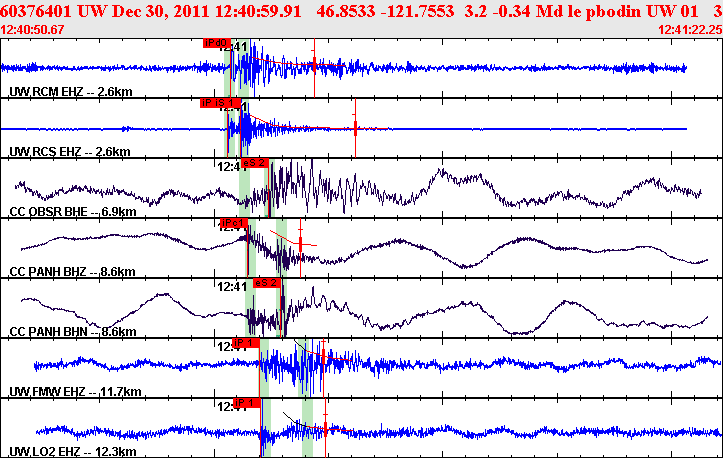Click the event ID 60376401 in header
723x458 pixels.
click(x=36, y=11)
